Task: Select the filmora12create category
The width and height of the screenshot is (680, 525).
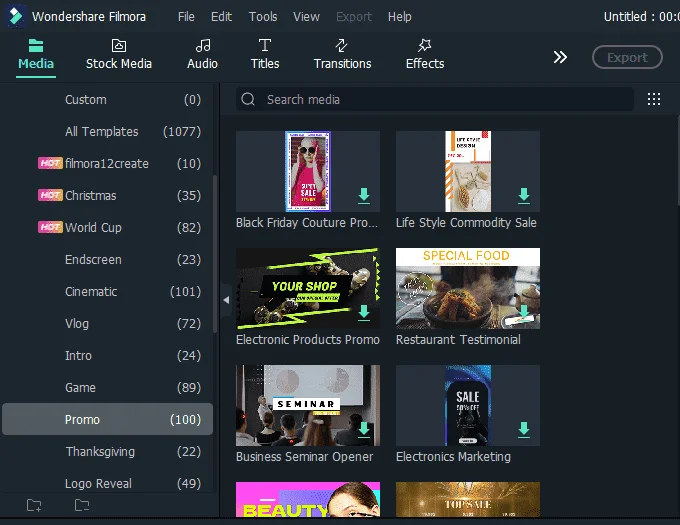Action: [107, 164]
